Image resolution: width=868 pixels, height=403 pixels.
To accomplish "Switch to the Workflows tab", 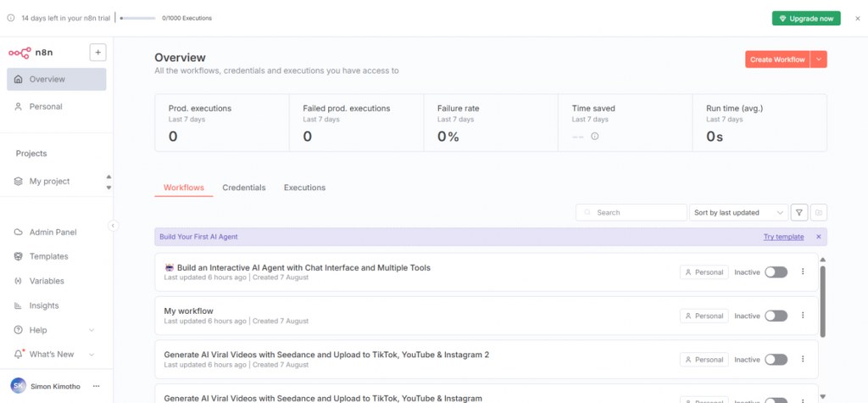I will tap(184, 188).
